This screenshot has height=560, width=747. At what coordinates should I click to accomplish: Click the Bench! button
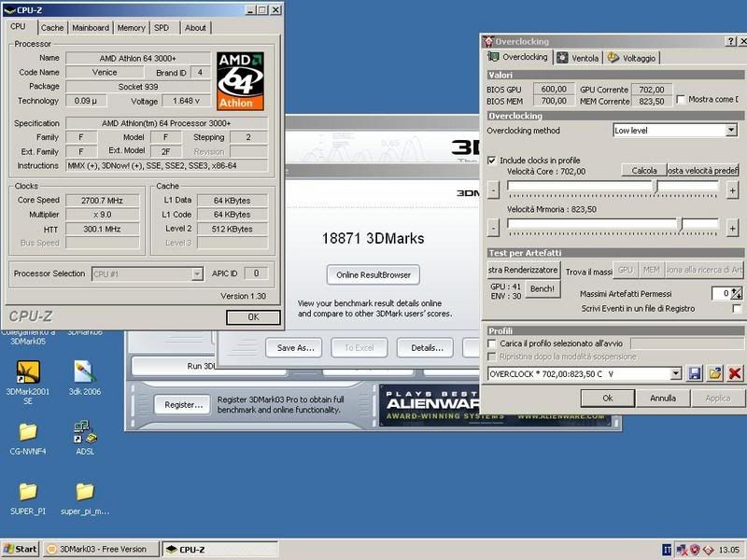(543, 288)
